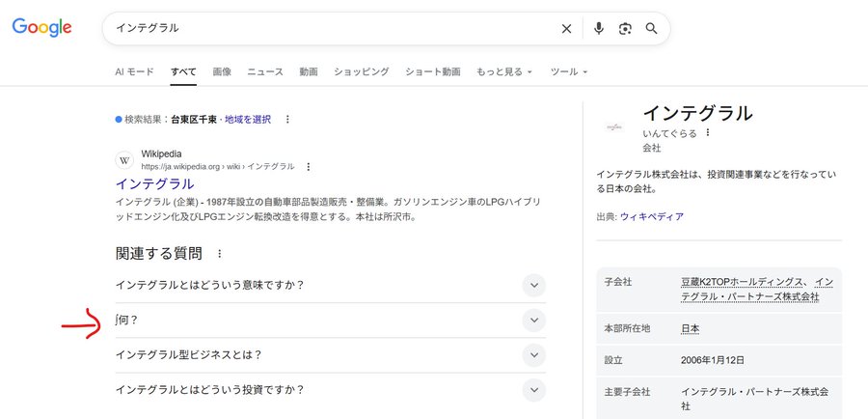
Task: Expand the 何？ question
Action: pos(533,320)
